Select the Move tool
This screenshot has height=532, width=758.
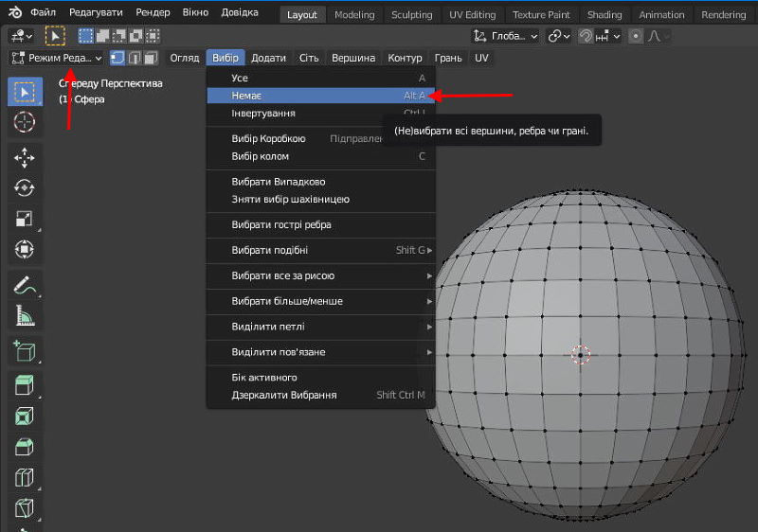click(25, 158)
